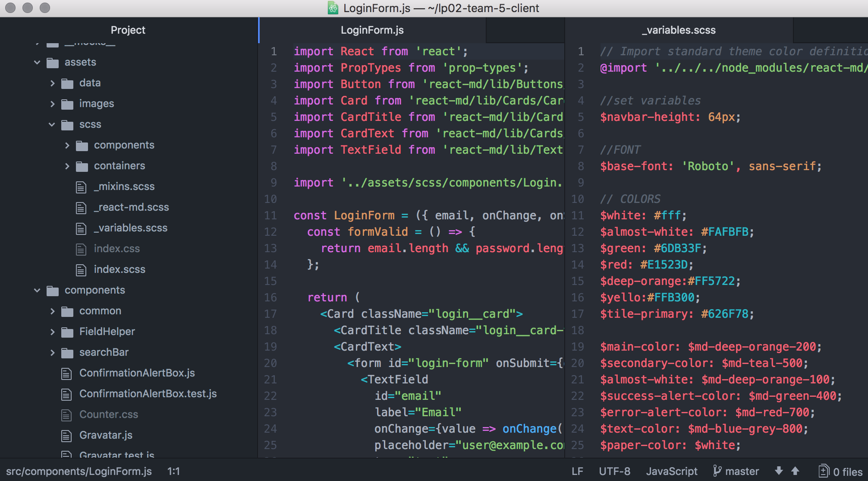Click the scss folder icon
Viewport: 868px width, 481px height.
67,125
